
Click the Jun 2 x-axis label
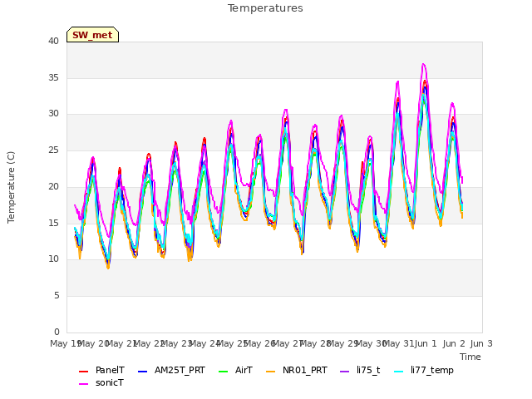coord(454,343)
